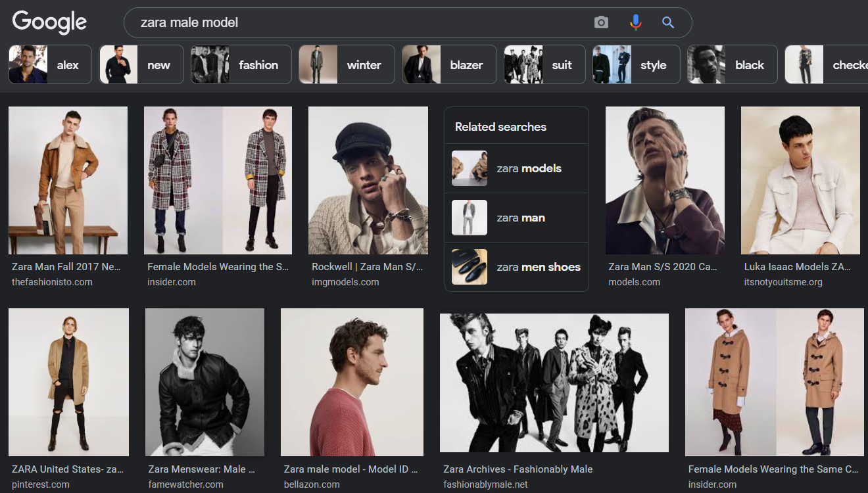Open search by image camera icon
The image size is (868, 493).
pyautogui.click(x=601, y=22)
